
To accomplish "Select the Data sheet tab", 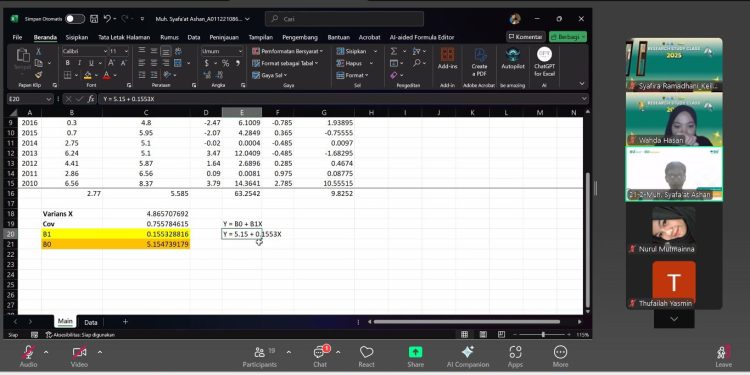I will coord(90,322).
